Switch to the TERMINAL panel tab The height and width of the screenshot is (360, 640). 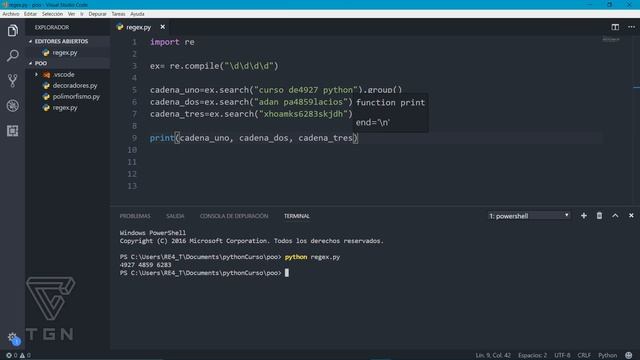(297, 216)
